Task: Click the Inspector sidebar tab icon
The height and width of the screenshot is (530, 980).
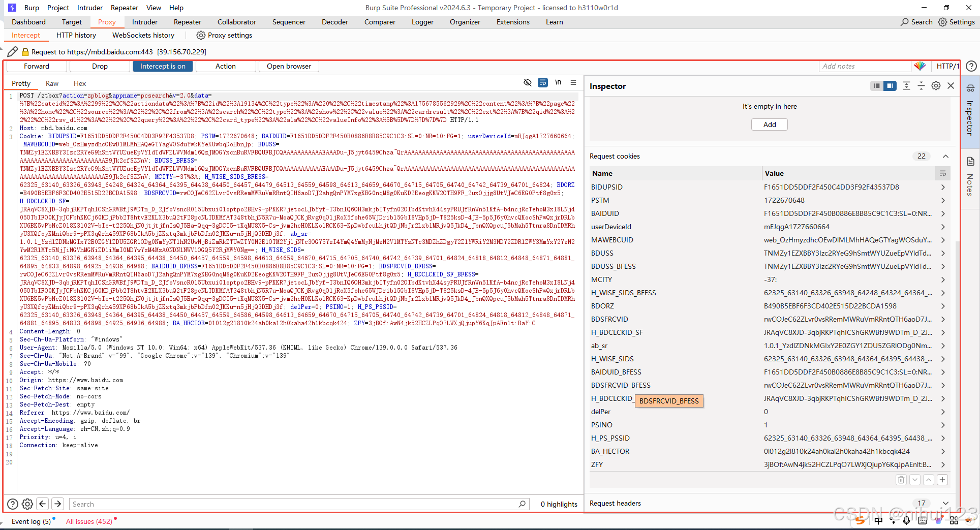Action: click(x=970, y=88)
